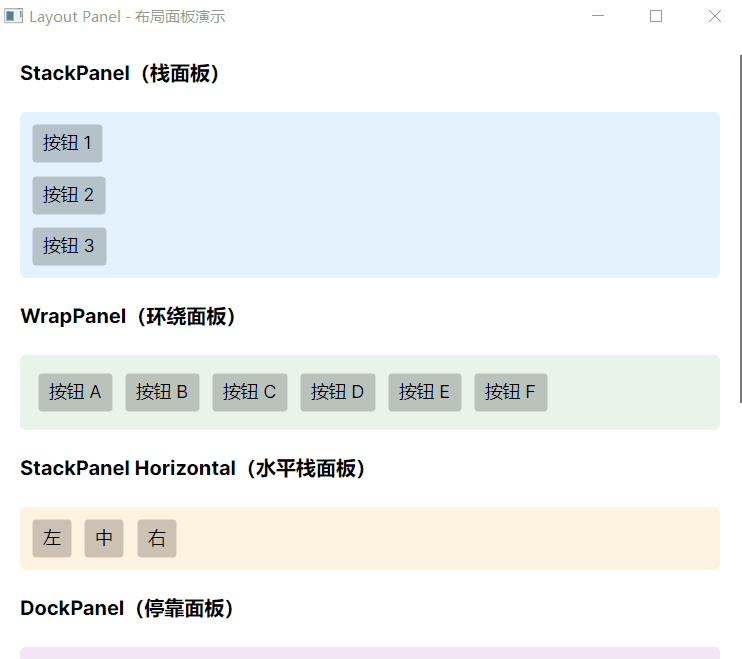Image resolution: width=742 pixels, height=659 pixels.
Task: Click the 左 button
Action: [52, 538]
